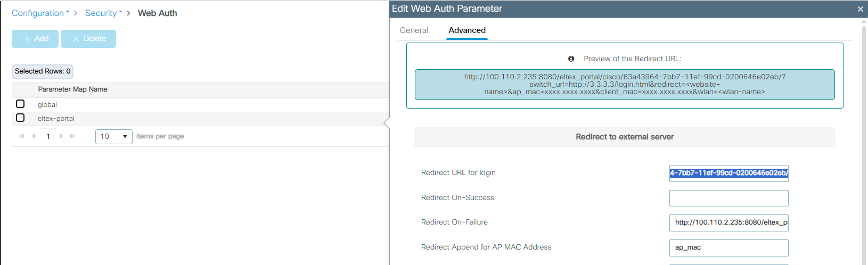Click the Redirect URL for login field
The width and height of the screenshot is (868, 265).
(x=728, y=173)
